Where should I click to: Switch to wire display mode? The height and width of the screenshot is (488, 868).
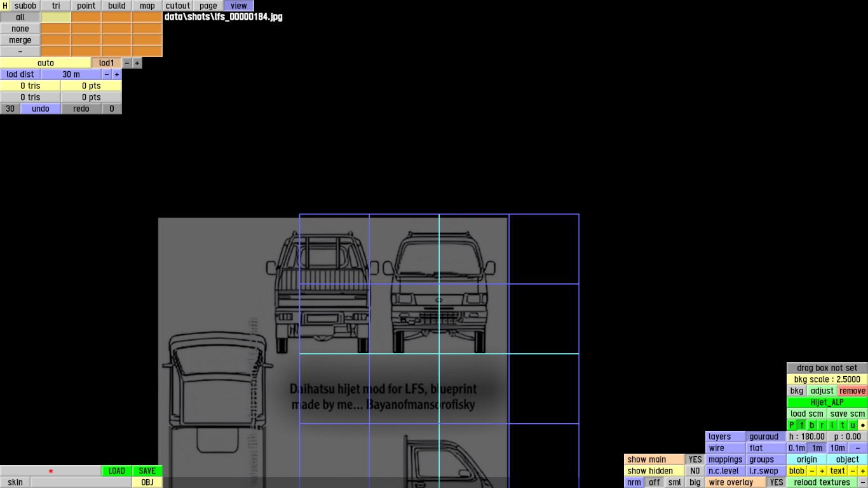coord(726,448)
